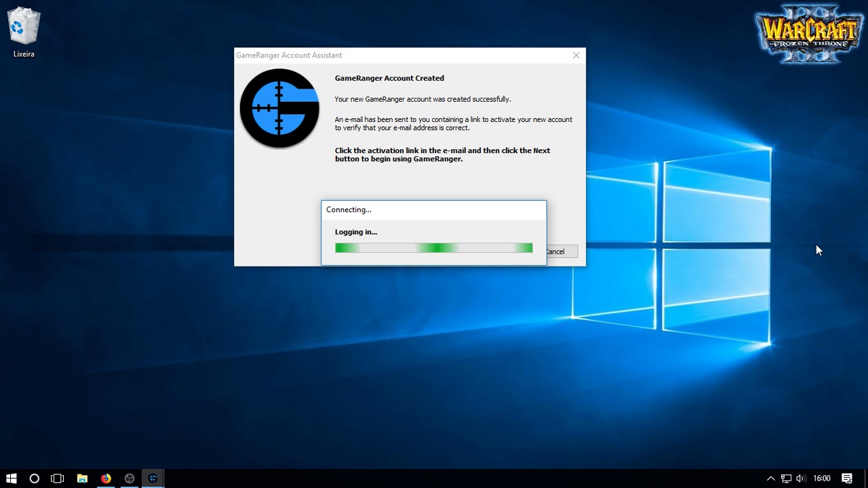Click the 'Logging in...' status text

pos(356,232)
